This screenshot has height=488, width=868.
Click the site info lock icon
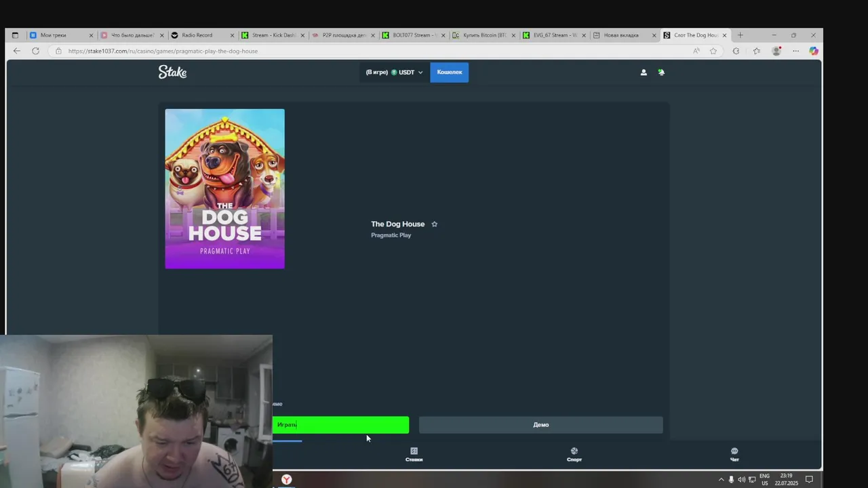[x=58, y=51]
